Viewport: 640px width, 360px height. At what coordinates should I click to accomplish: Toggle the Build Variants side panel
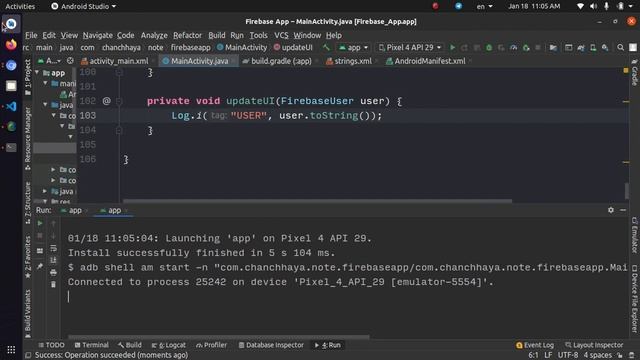click(28, 313)
